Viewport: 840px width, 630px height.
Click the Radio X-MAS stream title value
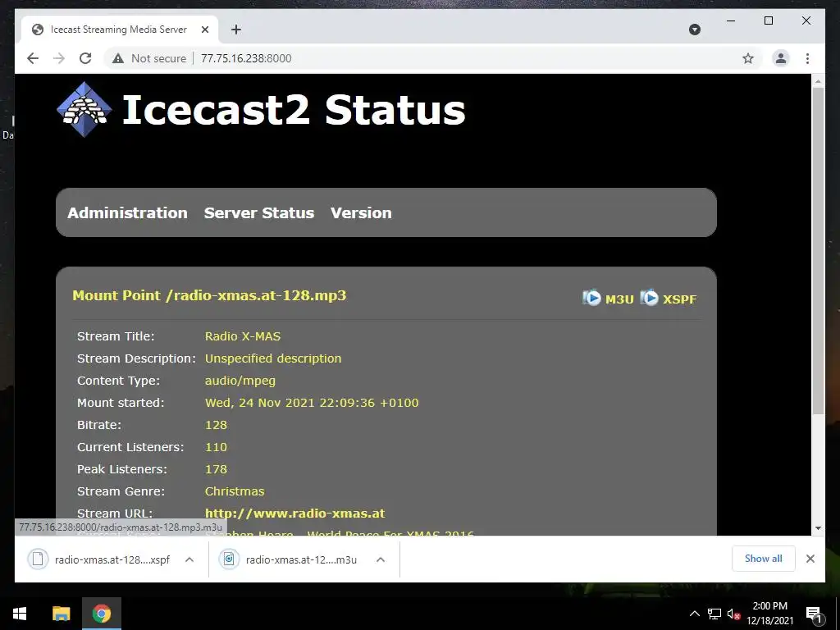click(243, 336)
